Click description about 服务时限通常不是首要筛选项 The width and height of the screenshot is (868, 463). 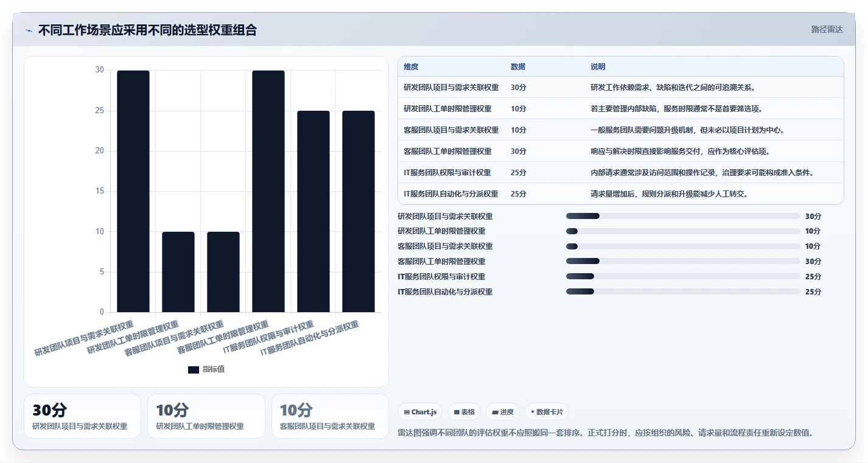click(676, 109)
